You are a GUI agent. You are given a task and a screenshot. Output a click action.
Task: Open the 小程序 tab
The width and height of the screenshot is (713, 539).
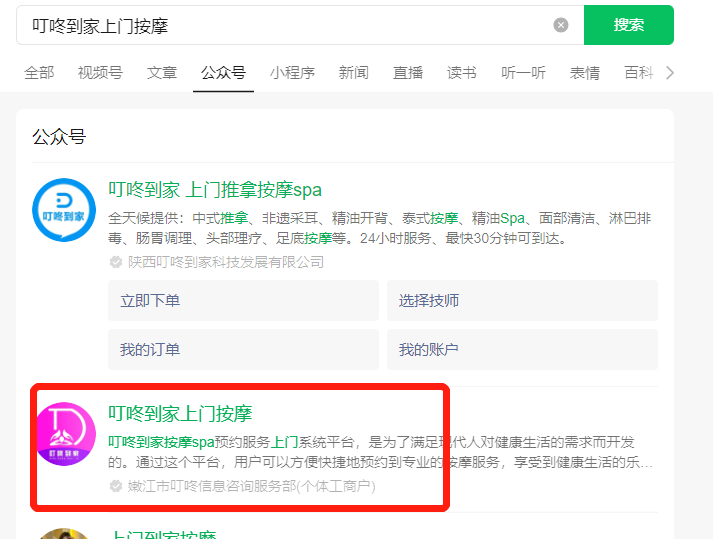292,73
